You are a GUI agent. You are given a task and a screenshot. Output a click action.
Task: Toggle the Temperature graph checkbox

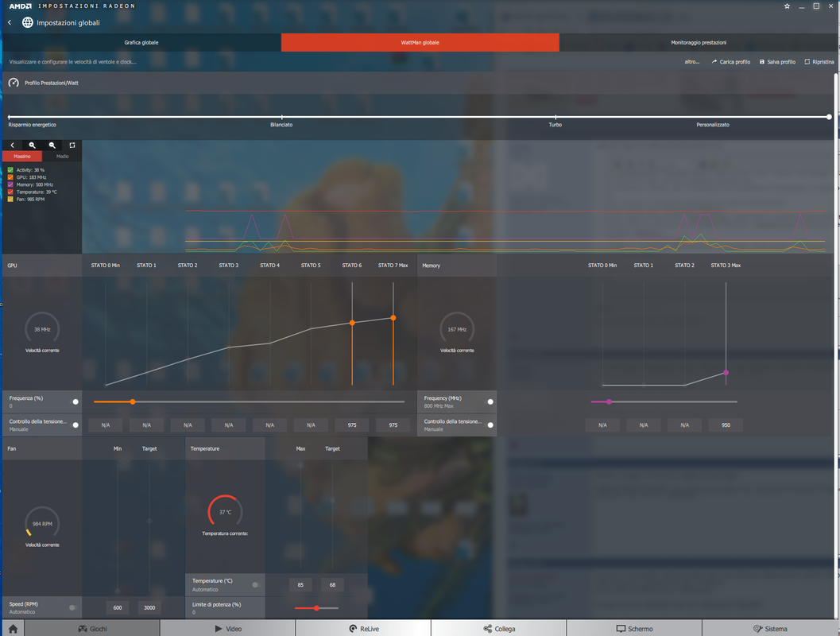10,192
